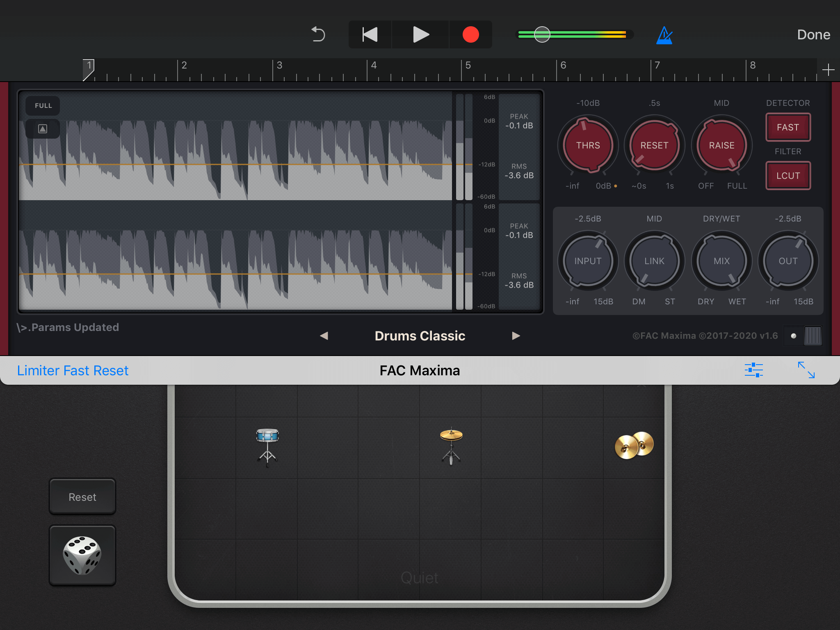
Task: Click the waveform display mode icon under FULL
Action: (43, 129)
